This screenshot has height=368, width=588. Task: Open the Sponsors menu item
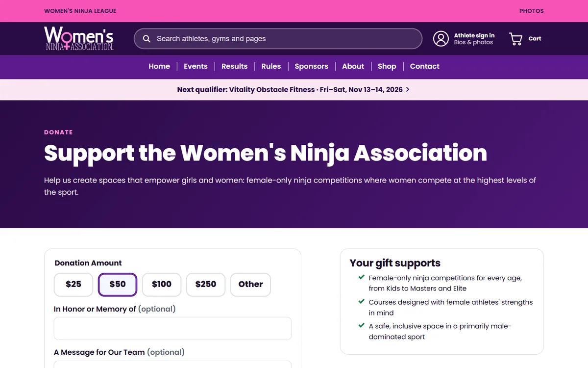tap(311, 66)
